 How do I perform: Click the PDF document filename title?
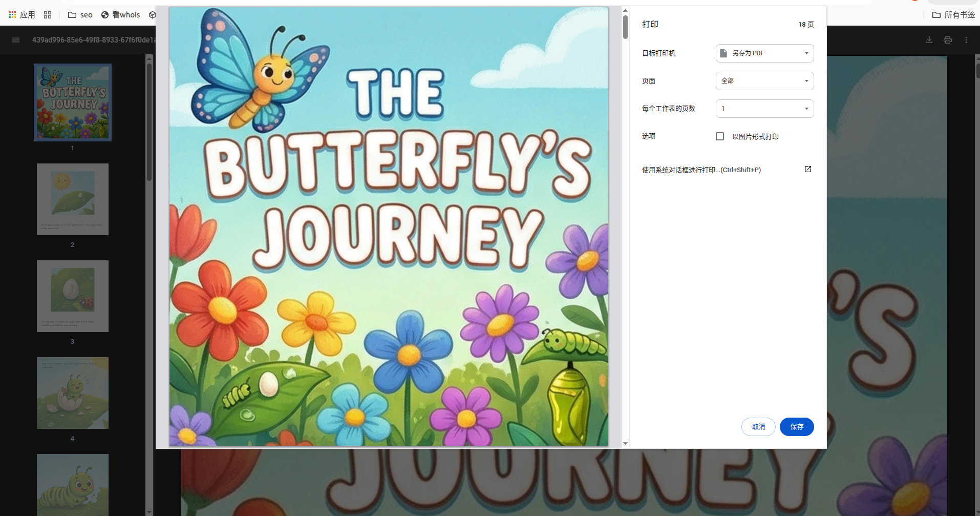click(94, 40)
